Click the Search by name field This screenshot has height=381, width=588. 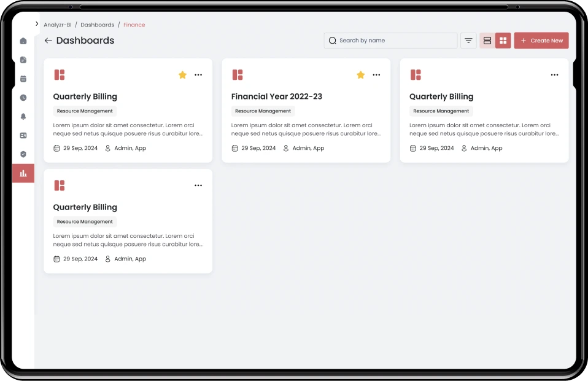(x=390, y=40)
